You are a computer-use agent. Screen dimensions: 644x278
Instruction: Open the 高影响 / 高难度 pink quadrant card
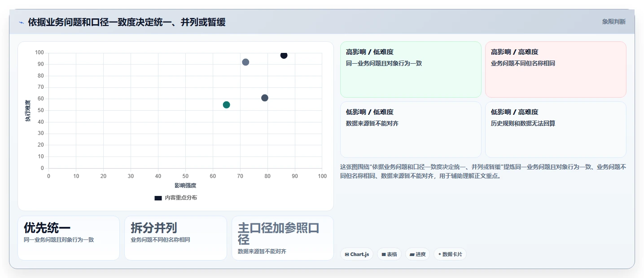[556, 69]
